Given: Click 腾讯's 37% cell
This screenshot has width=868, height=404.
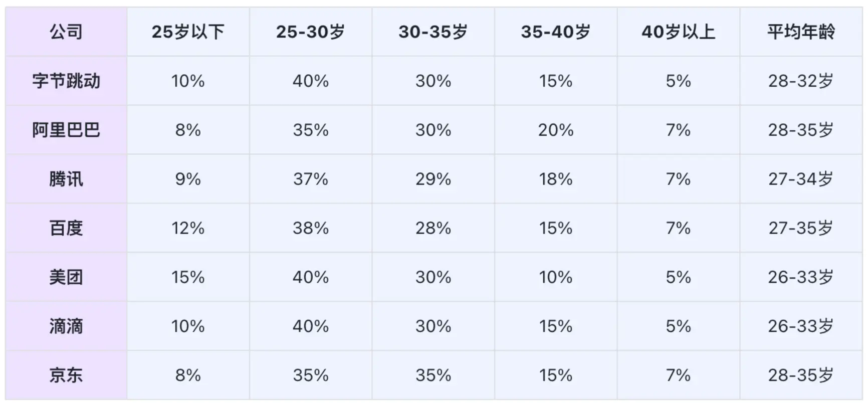Looking at the screenshot, I should tap(311, 179).
